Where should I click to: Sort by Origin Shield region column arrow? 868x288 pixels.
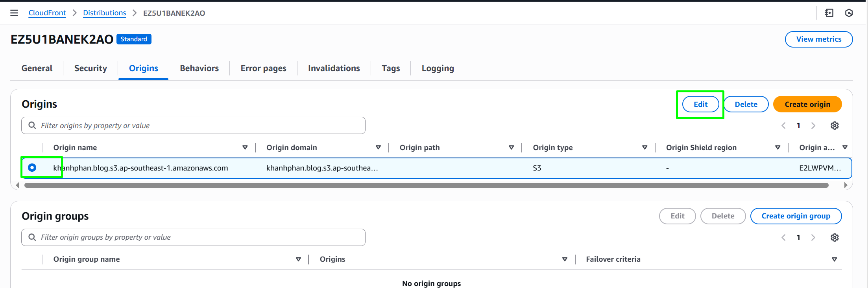(x=778, y=148)
